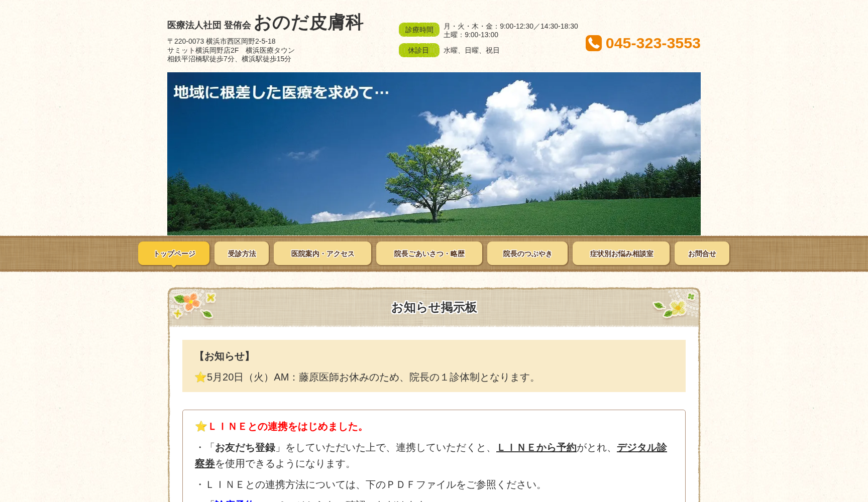Switch to the 受診方法 tab
This screenshot has height=502, width=868.
coord(242,254)
